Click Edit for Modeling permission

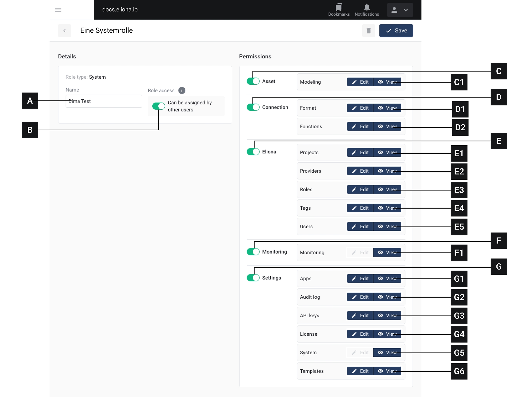coord(360,82)
